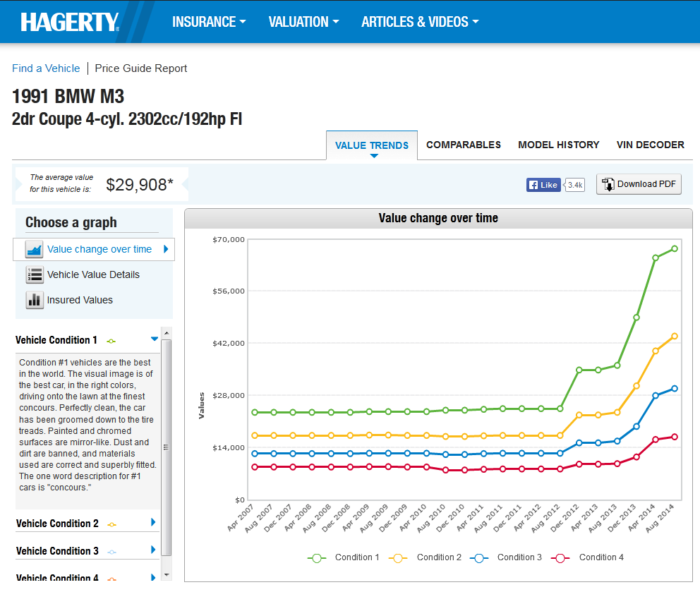Click the line chart icon in graph list
The height and width of the screenshot is (592, 700).
tap(35, 250)
